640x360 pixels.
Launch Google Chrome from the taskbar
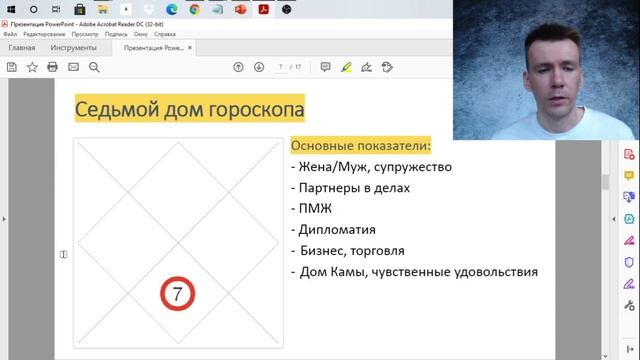[195, 9]
